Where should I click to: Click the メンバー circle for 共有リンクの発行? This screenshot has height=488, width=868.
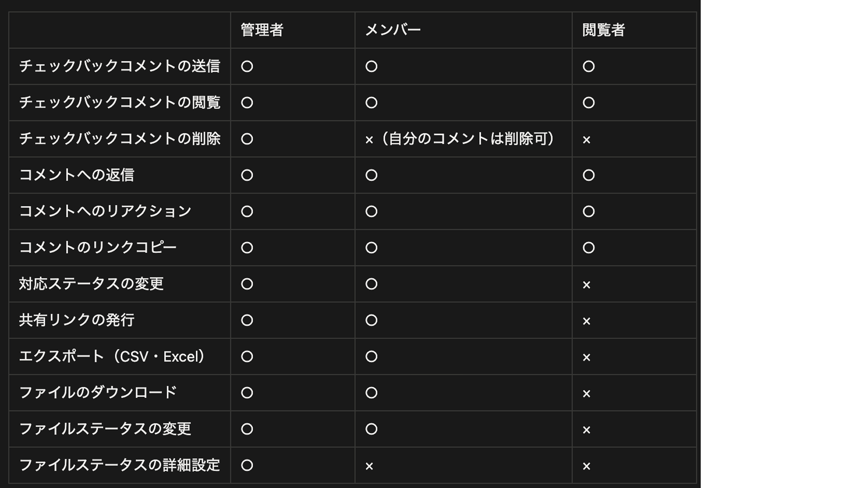click(371, 320)
